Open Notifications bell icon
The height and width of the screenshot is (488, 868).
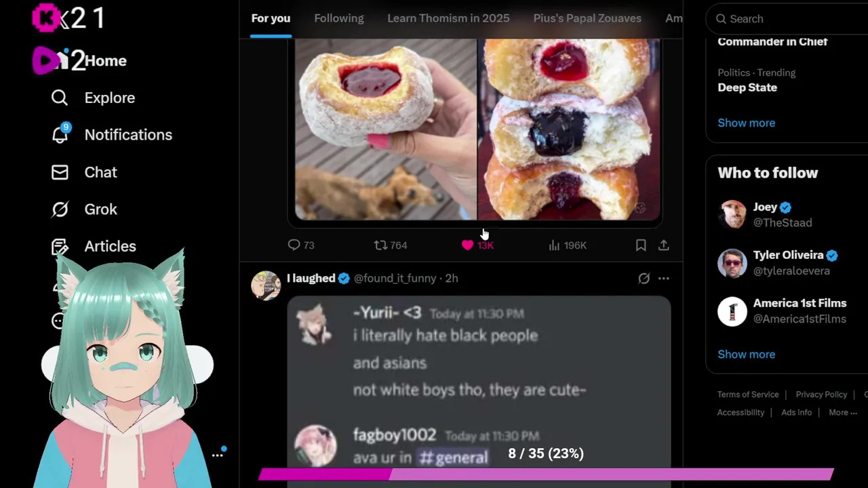(x=60, y=134)
